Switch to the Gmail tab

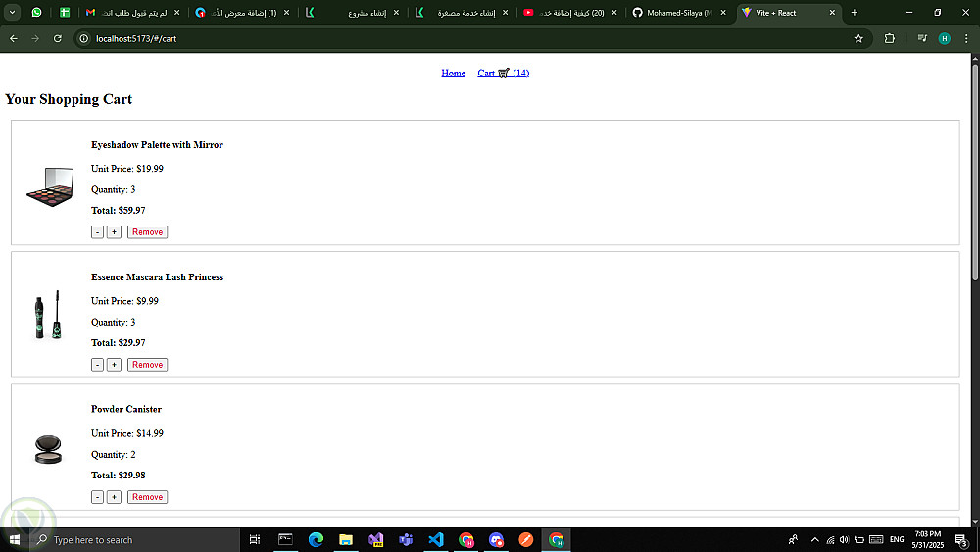132,13
